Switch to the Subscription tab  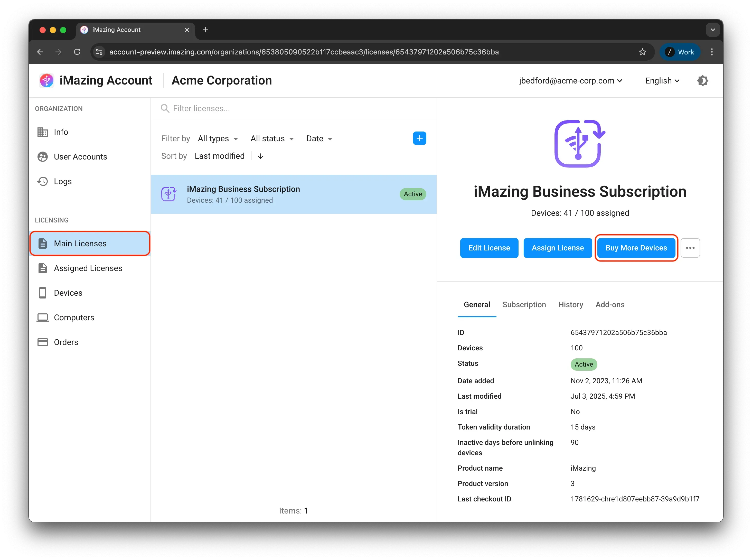point(524,304)
